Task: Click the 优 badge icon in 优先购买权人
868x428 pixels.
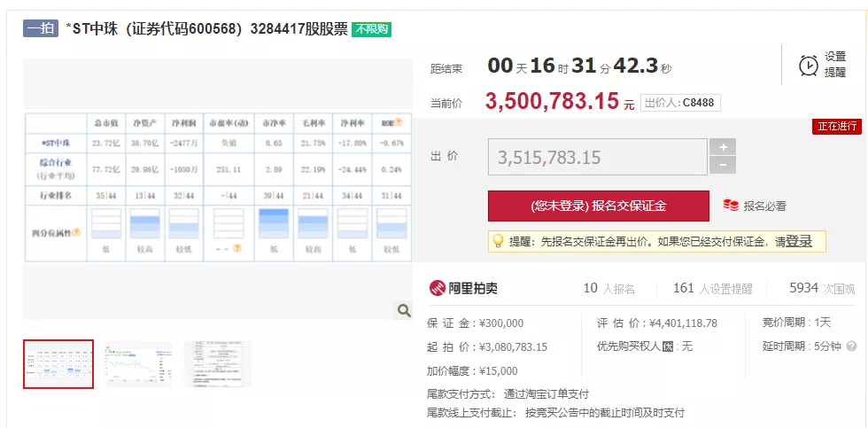Action: tap(668, 347)
